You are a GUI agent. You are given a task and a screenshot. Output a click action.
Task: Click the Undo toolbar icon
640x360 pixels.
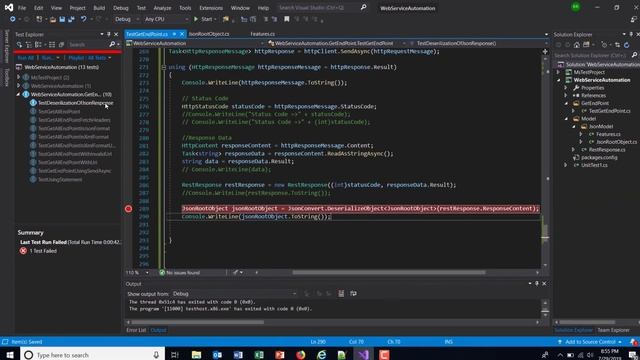84,19
